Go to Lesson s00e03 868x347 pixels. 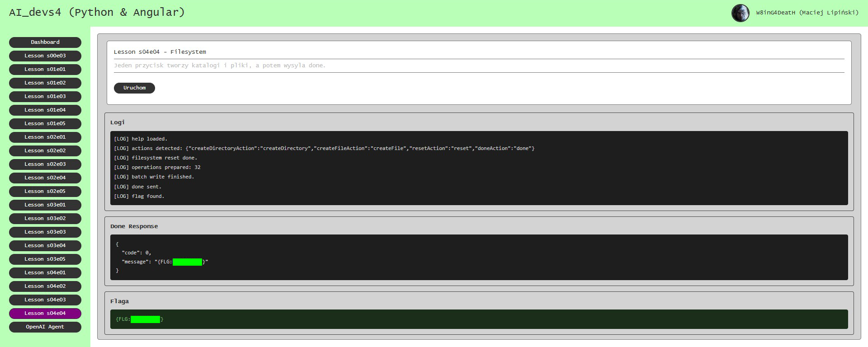[x=45, y=56]
